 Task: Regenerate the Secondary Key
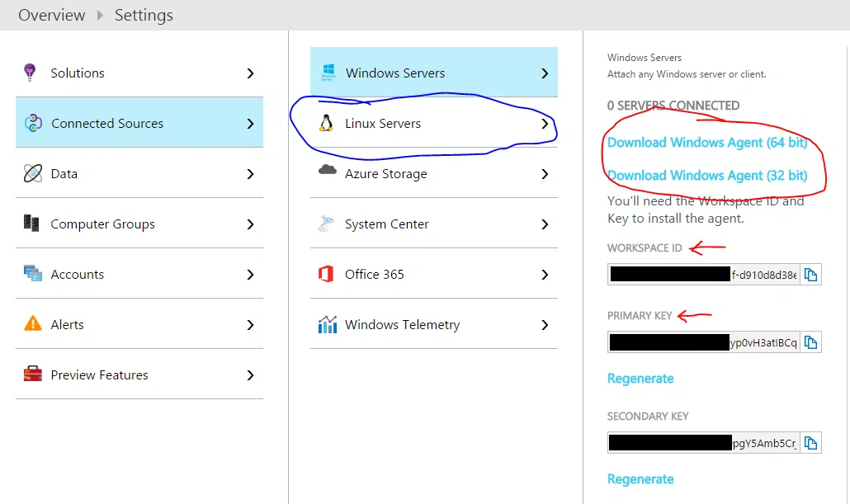pos(640,479)
